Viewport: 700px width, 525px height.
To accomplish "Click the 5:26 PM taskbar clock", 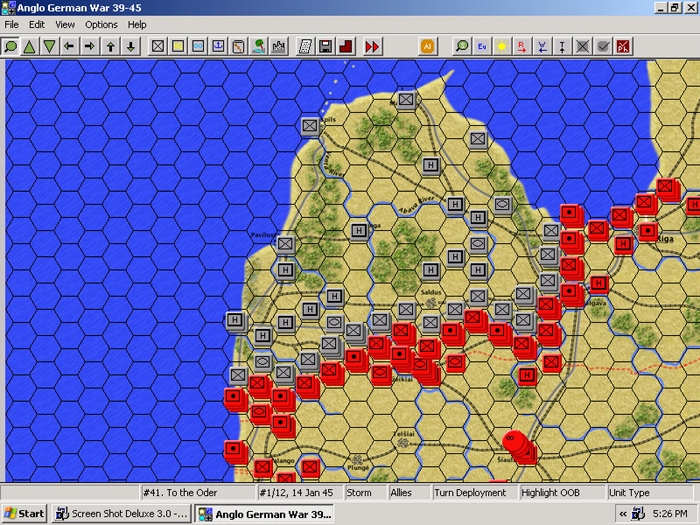I will [x=670, y=514].
